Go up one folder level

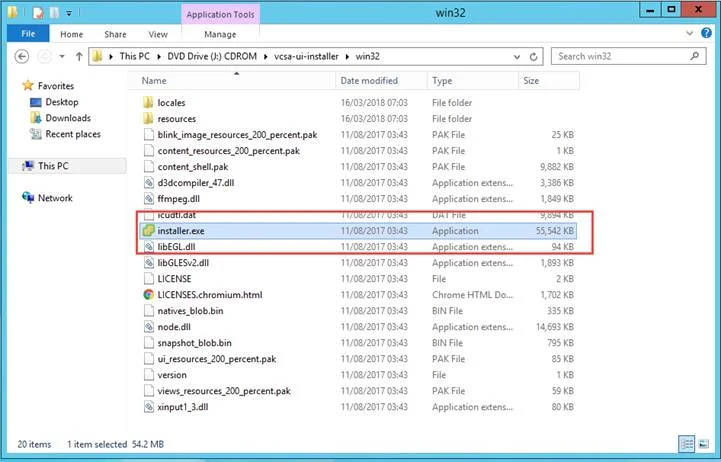pos(79,57)
